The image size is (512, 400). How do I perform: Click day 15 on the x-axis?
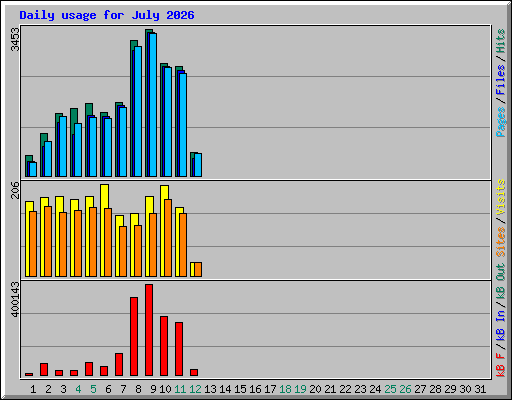pos(240,389)
